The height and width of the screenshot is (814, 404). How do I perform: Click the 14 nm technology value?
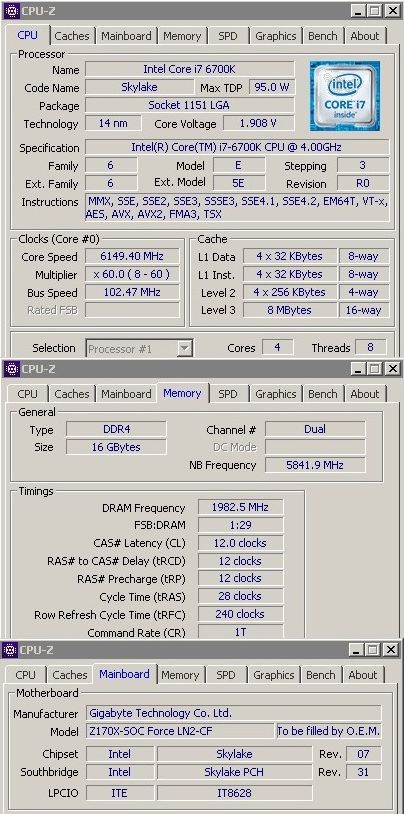113,123
